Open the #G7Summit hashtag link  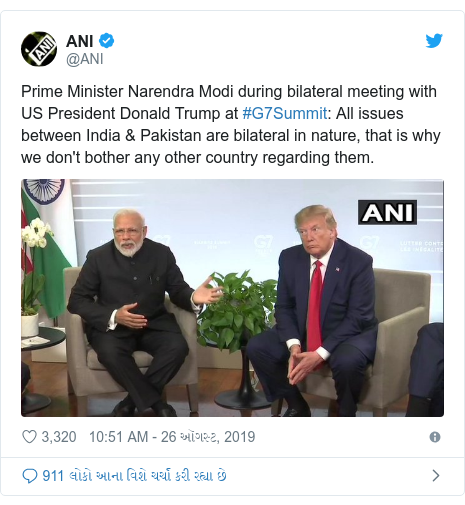(x=285, y=113)
